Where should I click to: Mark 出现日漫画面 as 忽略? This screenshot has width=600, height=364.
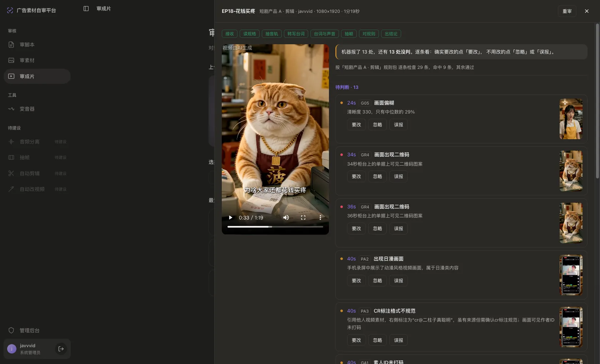coord(377,281)
